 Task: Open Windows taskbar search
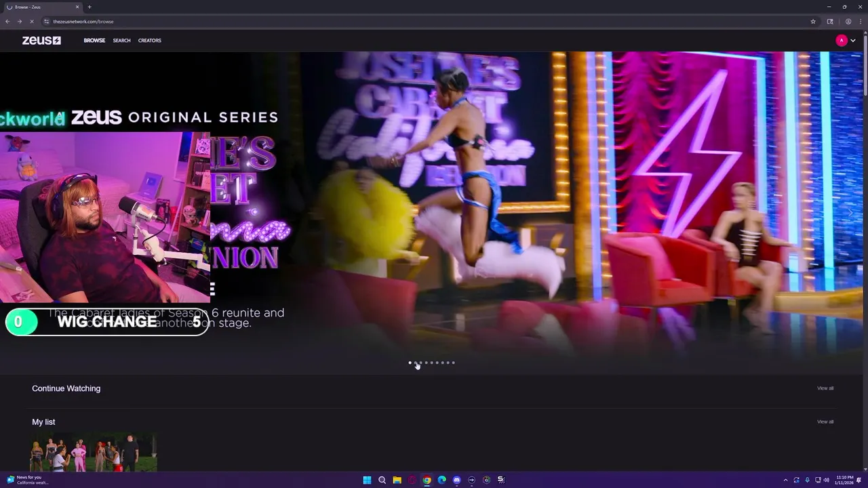click(x=382, y=480)
